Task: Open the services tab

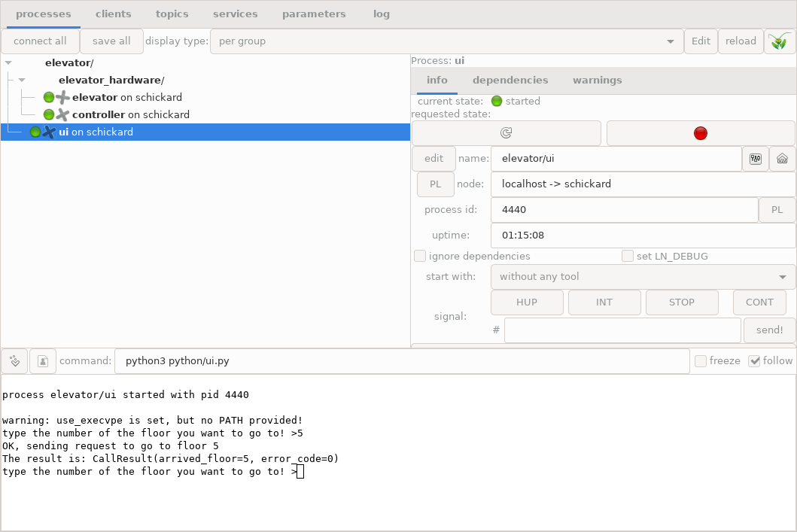Action: (x=236, y=14)
